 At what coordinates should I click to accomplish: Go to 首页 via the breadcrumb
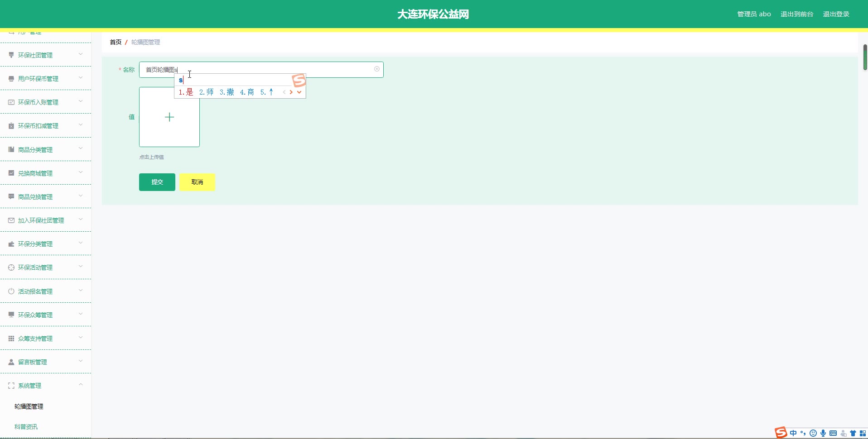(x=116, y=42)
